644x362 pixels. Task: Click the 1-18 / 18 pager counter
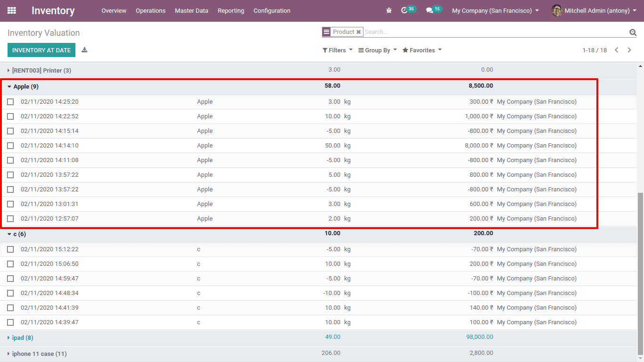pyautogui.click(x=594, y=50)
